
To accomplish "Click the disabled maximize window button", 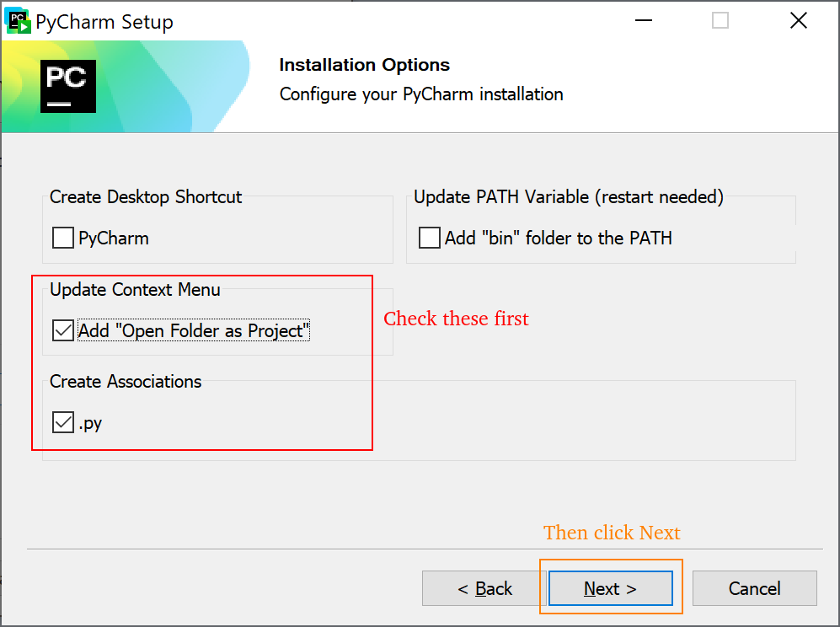I will click(x=720, y=21).
